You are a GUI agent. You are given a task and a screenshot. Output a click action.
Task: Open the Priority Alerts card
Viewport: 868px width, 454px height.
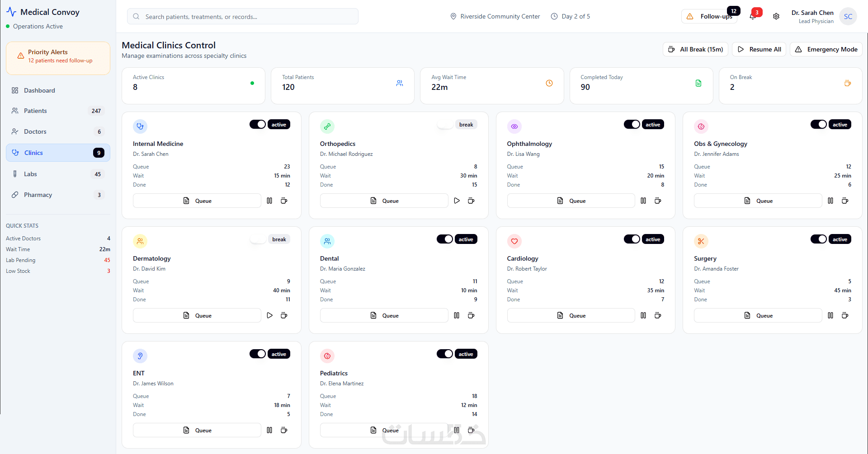(58, 58)
